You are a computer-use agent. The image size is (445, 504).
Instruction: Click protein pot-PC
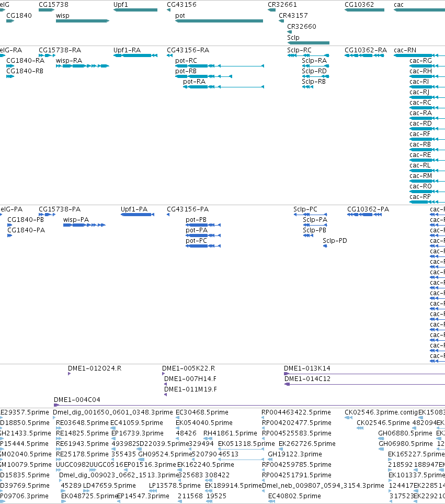click(x=203, y=246)
